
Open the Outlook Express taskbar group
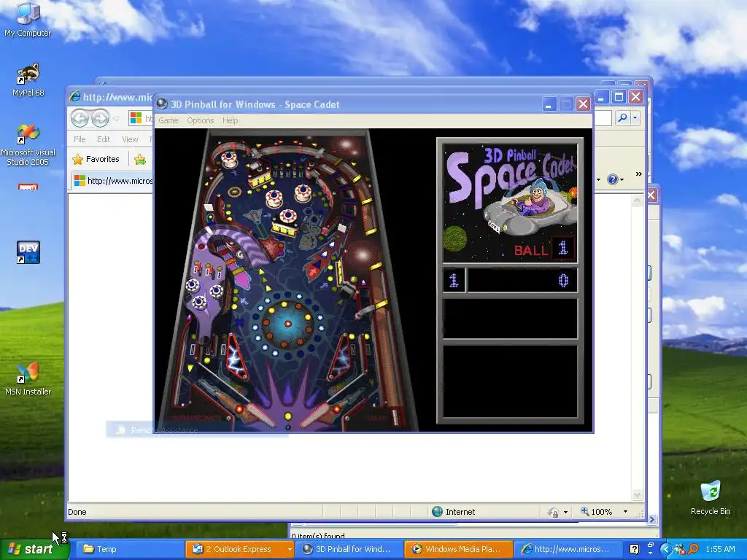pos(239,549)
